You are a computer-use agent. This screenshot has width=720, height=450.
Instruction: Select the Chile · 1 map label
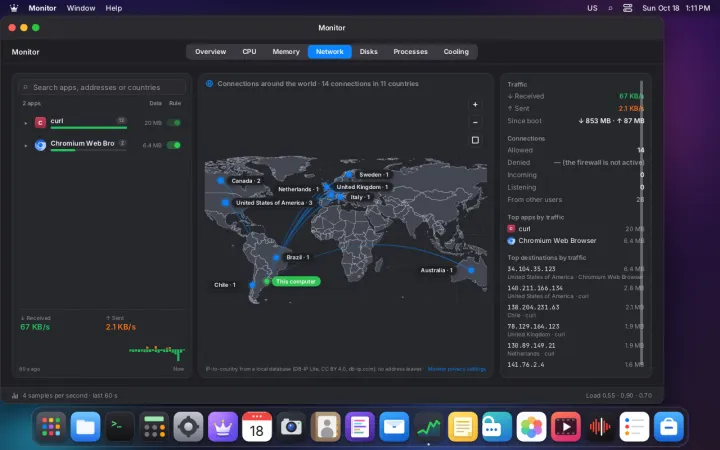tap(225, 285)
